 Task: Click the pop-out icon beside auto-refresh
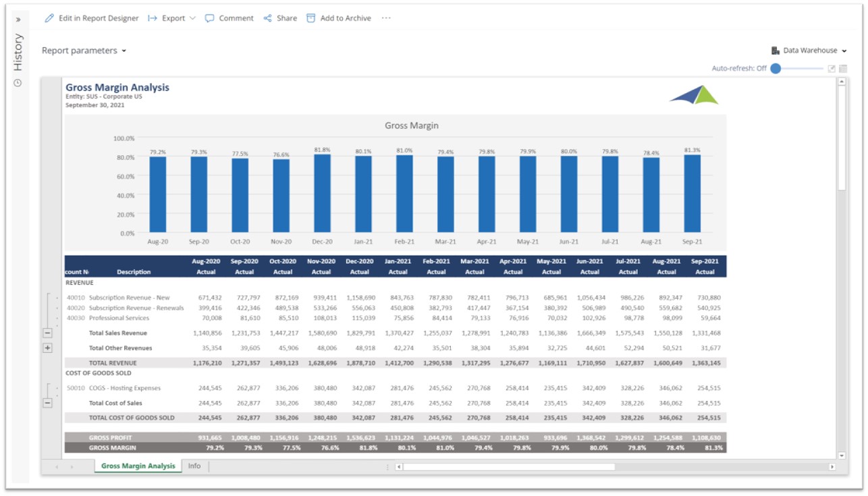click(832, 69)
